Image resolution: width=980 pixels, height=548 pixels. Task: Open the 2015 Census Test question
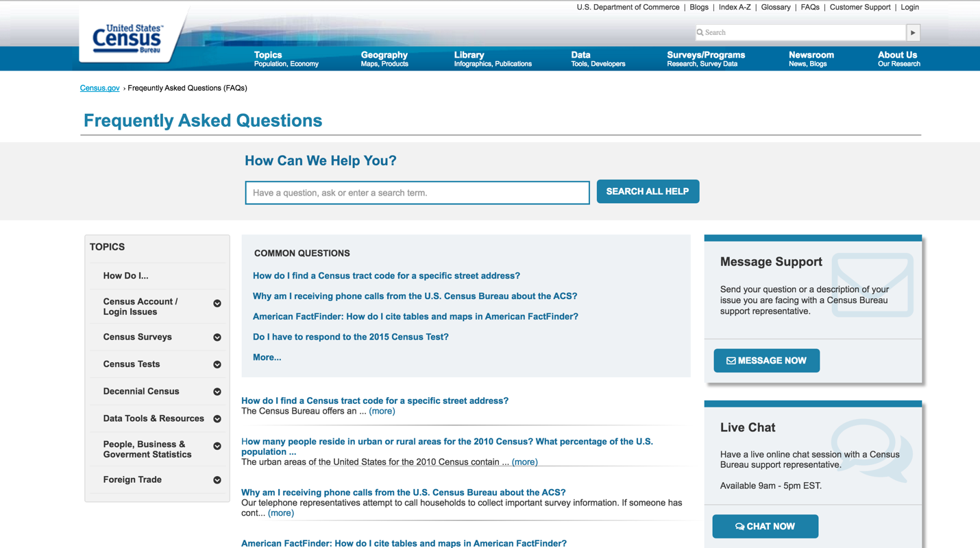click(x=351, y=337)
